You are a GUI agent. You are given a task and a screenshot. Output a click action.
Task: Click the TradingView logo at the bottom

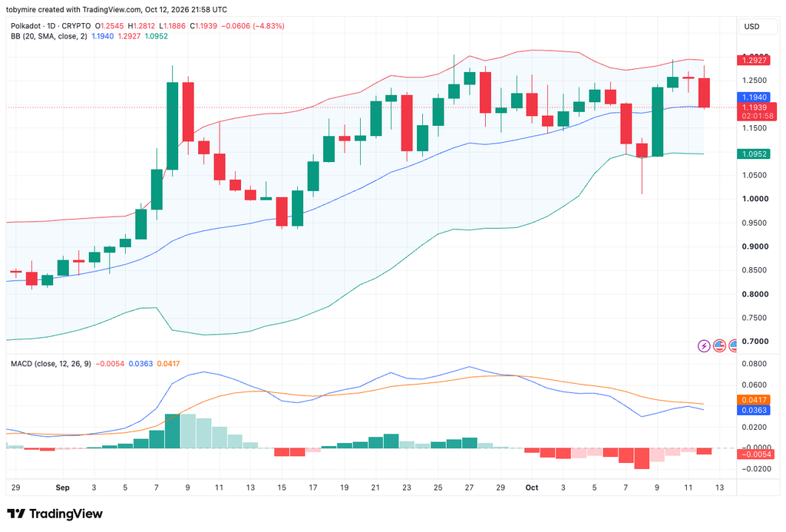54,514
